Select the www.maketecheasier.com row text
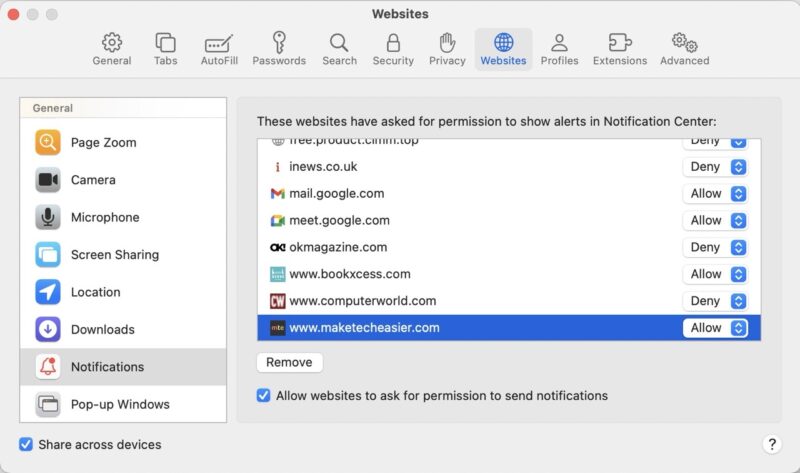This screenshot has width=800, height=473. tap(364, 328)
